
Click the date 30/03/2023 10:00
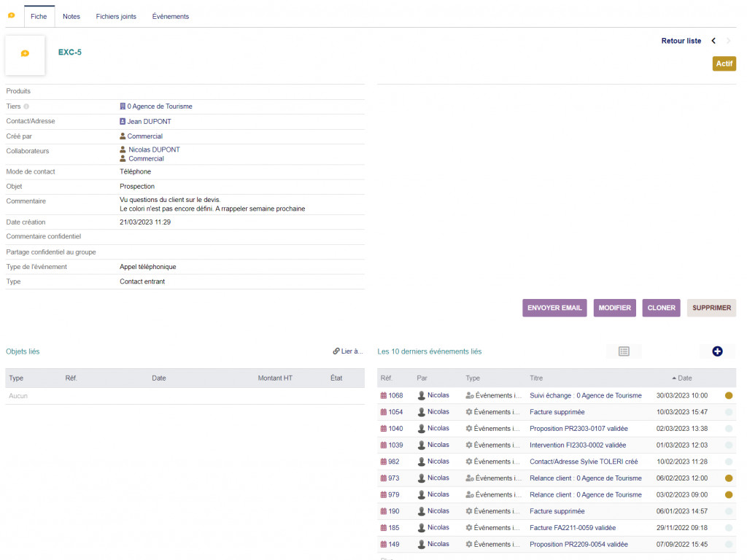[682, 395]
